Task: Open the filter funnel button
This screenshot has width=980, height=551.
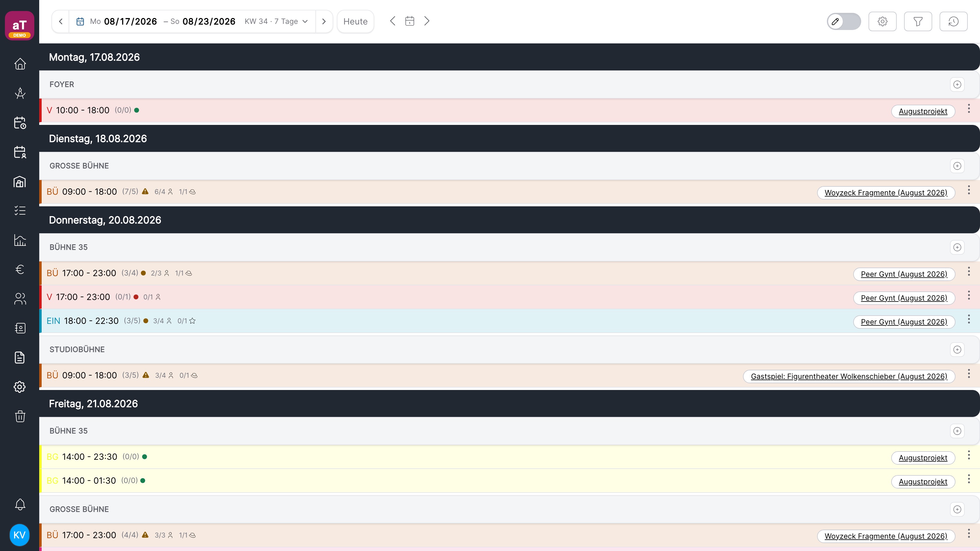Action: [918, 21]
